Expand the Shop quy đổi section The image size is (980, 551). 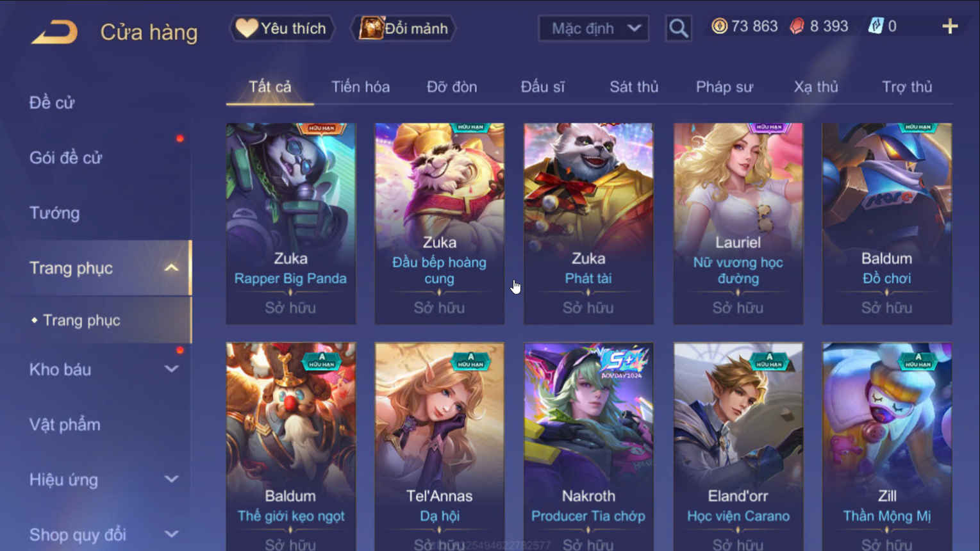pos(171,534)
